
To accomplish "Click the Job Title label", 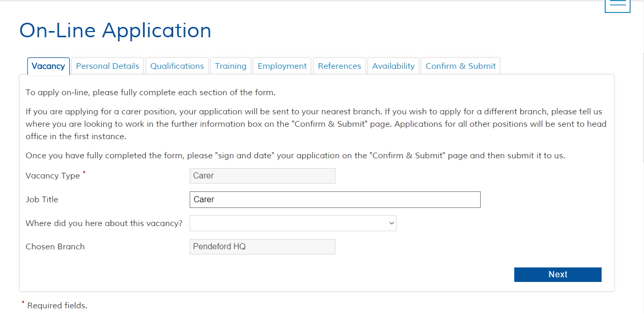I will click(x=42, y=200).
